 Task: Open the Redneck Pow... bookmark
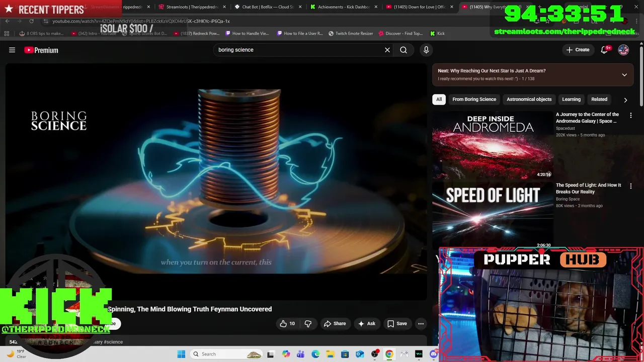197,34
